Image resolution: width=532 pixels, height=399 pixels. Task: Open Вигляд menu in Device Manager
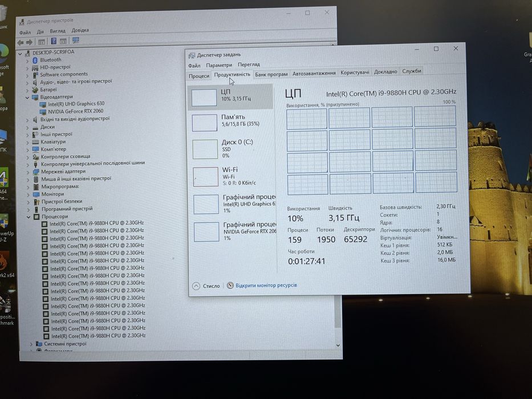(x=58, y=31)
